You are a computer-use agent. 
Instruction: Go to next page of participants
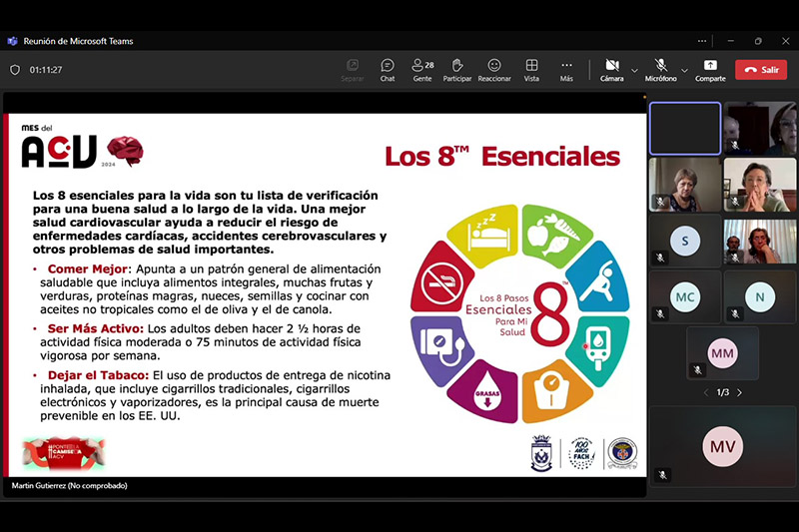[x=739, y=392]
